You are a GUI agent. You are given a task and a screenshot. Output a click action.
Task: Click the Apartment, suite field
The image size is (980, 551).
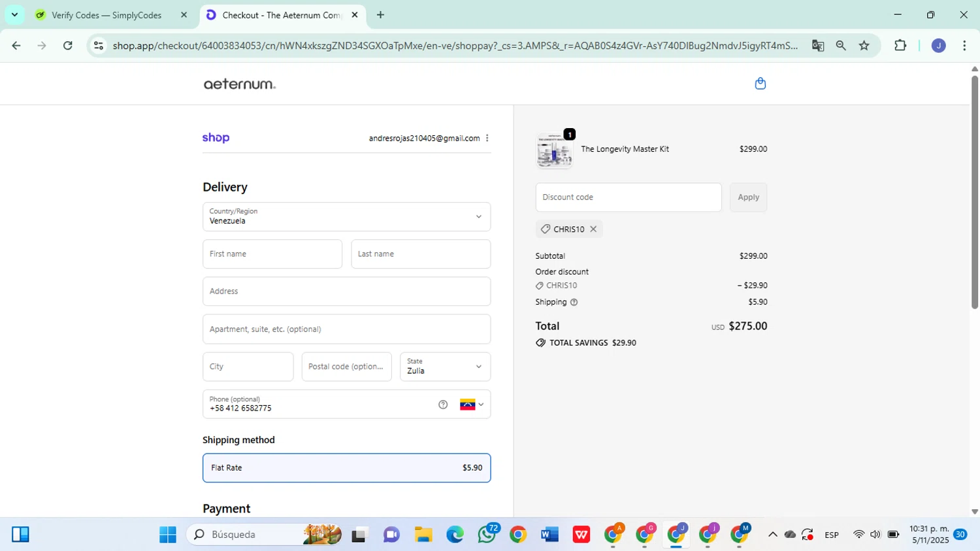(x=346, y=329)
